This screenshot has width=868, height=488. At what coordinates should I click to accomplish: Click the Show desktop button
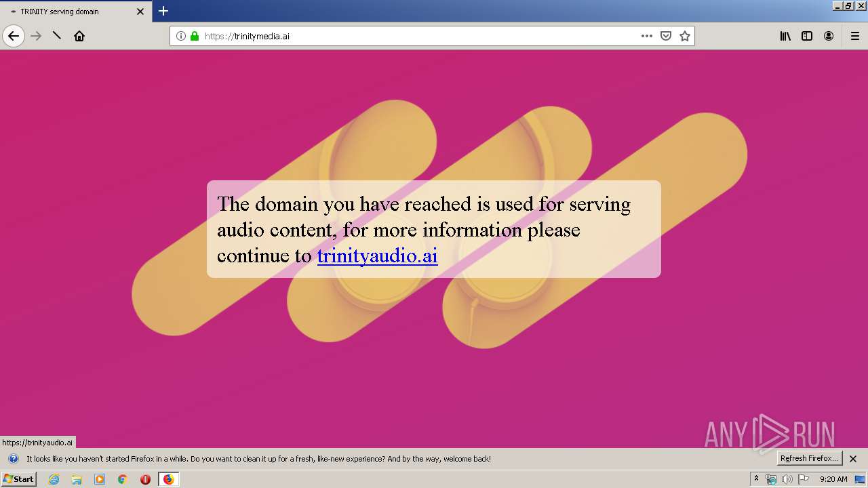[861, 479]
